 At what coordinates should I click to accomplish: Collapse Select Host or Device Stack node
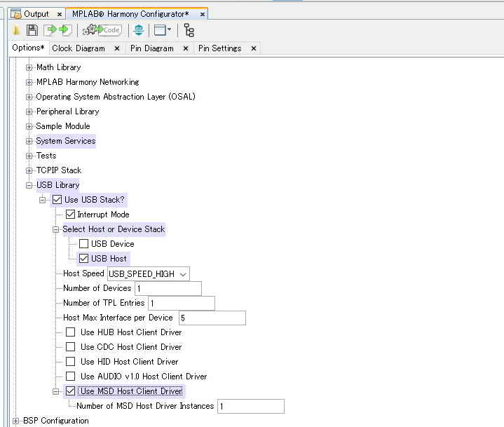(x=55, y=229)
